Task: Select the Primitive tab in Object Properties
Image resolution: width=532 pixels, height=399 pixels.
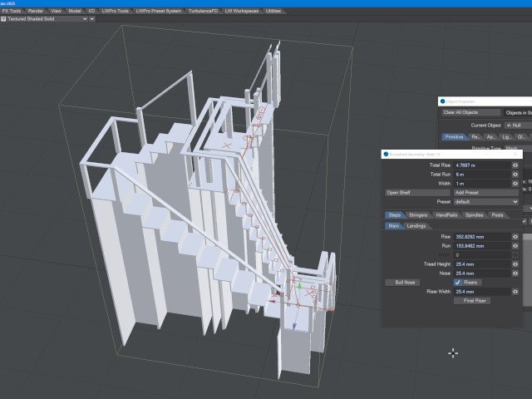Action: coord(454,136)
